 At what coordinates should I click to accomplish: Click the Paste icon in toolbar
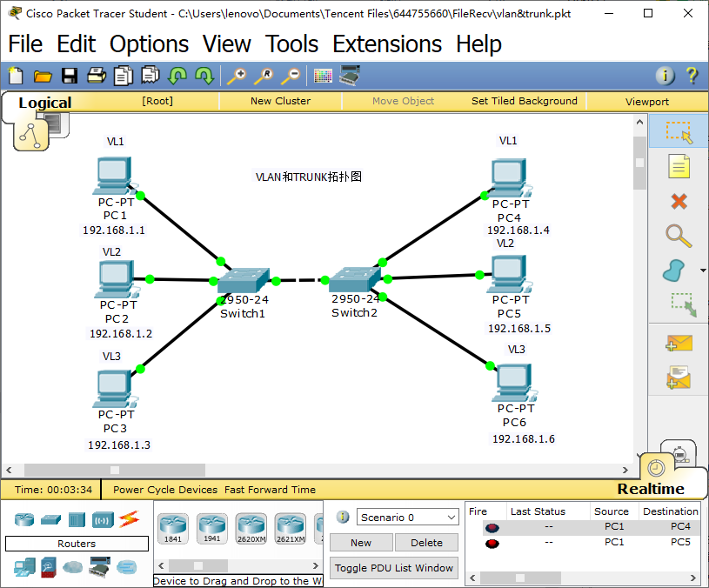point(150,75)
